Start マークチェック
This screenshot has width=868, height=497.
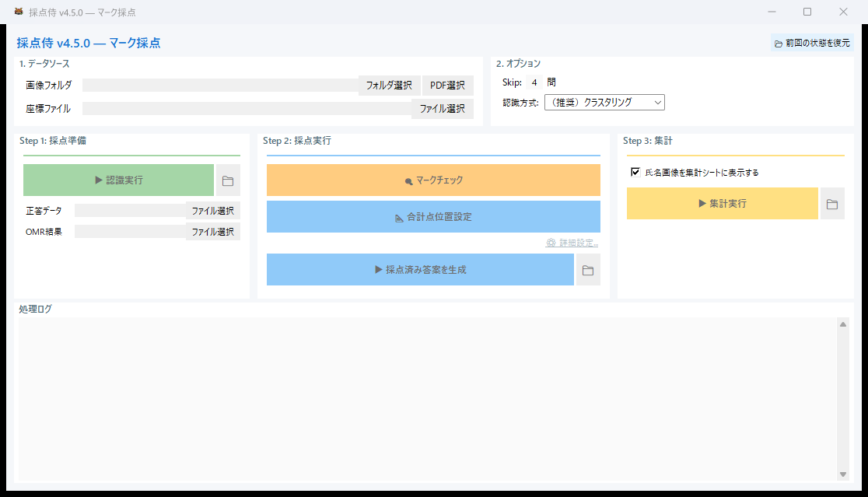click(433, 180)
